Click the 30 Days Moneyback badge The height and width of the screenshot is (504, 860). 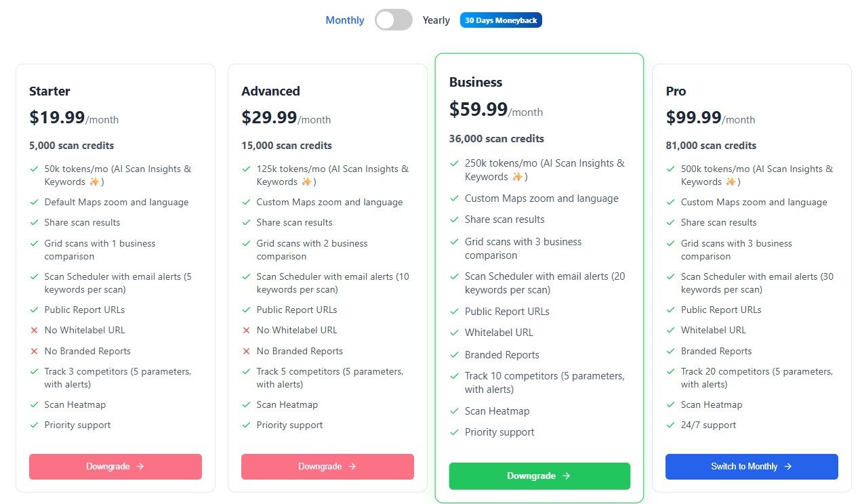501,20
